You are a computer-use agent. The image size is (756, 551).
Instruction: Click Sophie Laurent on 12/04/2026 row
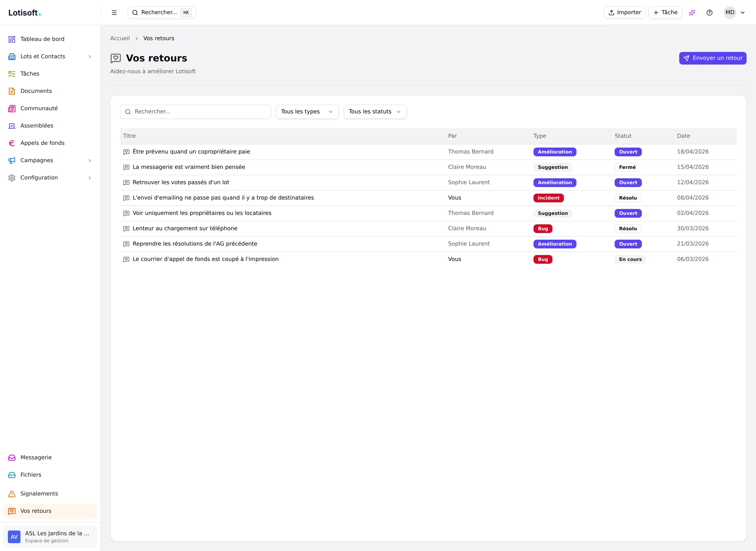(x=469, y=182)
